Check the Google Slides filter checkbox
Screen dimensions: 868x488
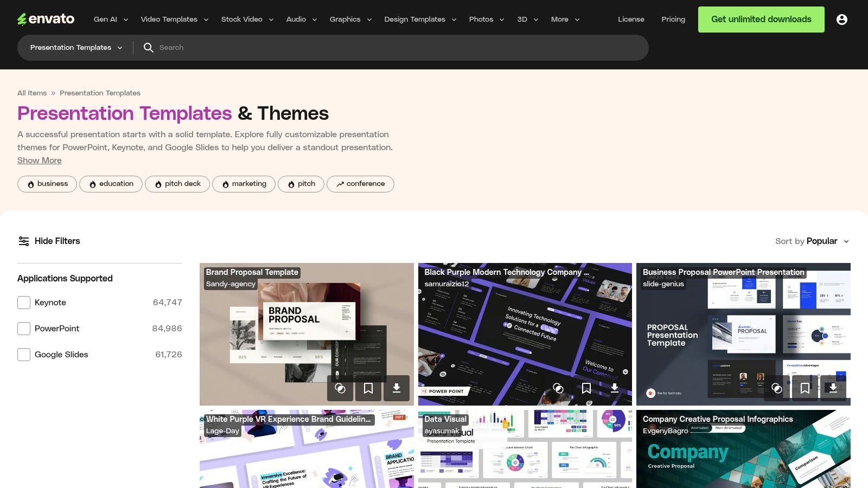coord(24,355)
